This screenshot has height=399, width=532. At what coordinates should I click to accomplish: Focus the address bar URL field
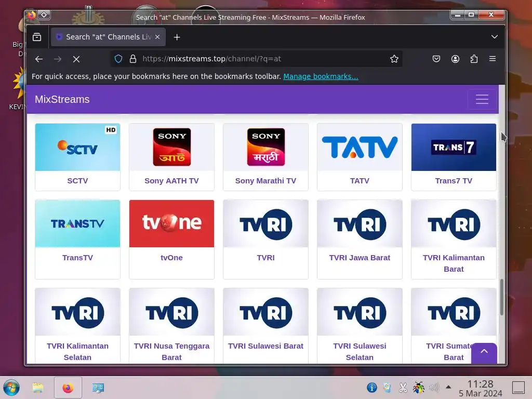click(258, 59)
